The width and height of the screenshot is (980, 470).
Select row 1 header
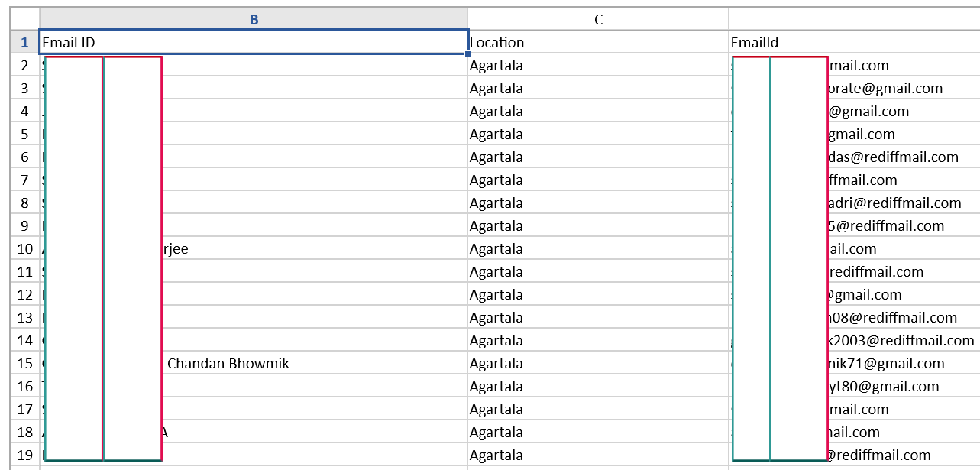(24, 42)
